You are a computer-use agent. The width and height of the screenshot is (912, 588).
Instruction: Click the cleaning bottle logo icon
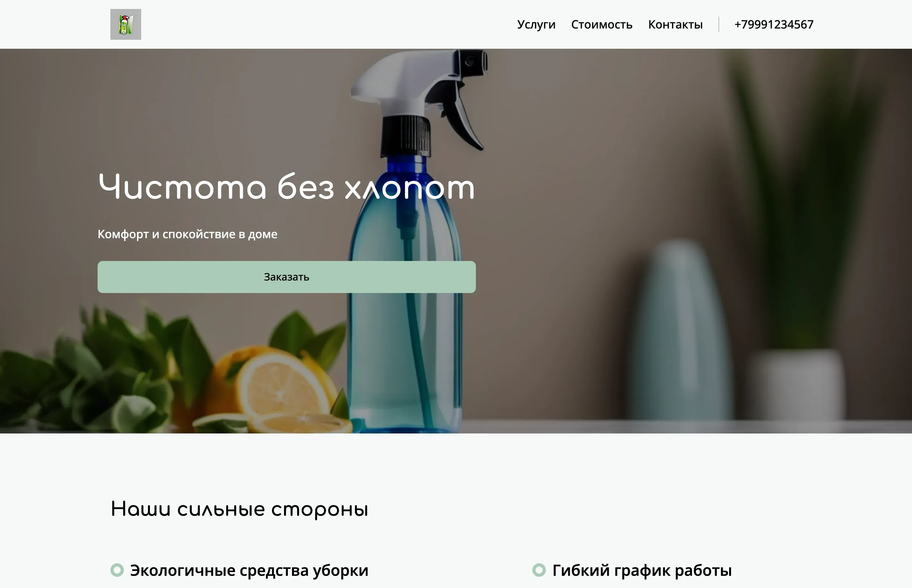click(126, 24)
